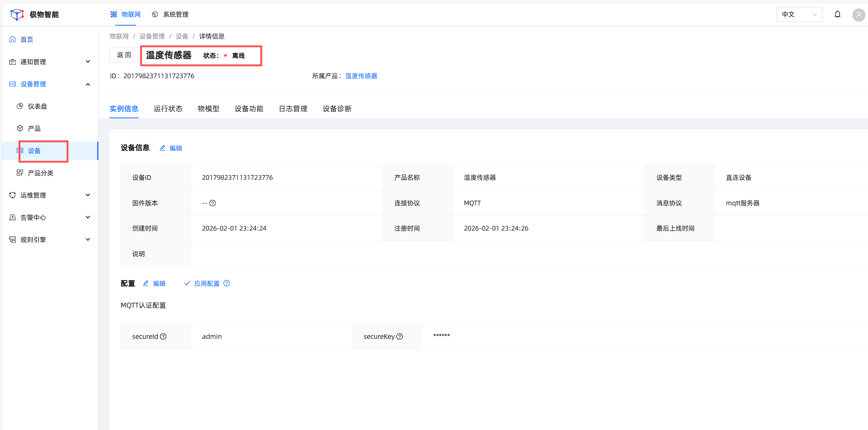Open the secureId help tooltip icon

(x=163, y=336)
